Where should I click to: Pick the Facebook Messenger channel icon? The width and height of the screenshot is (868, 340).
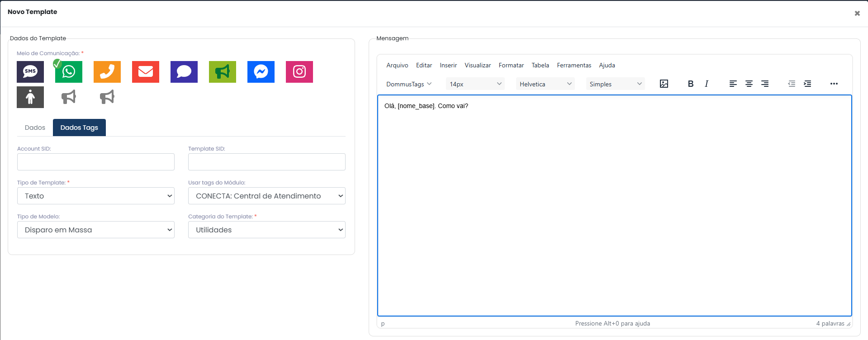[x=261, y=72]
